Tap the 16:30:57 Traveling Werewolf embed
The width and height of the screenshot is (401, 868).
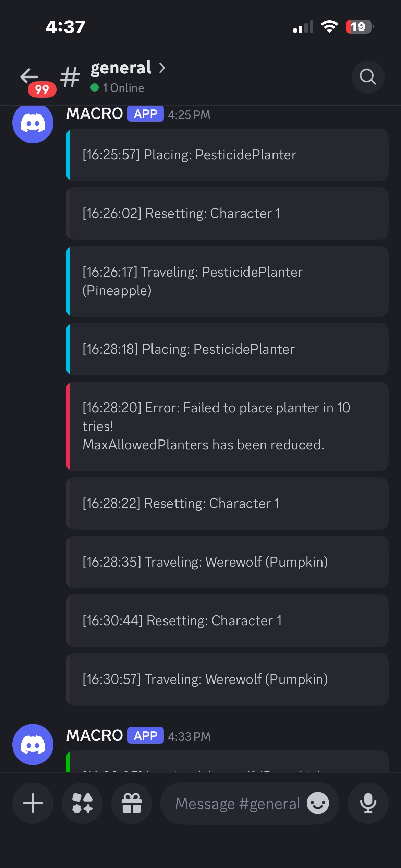coord(227,679)
